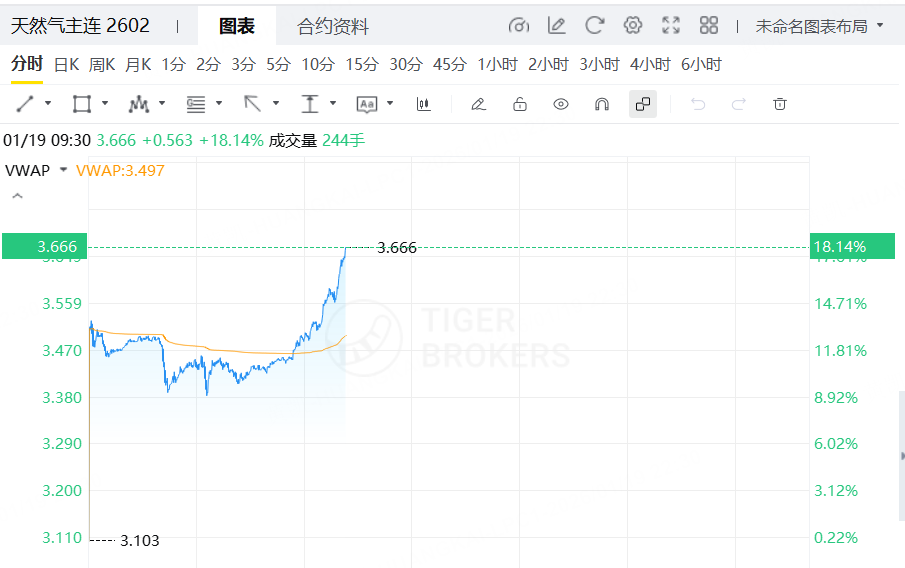Delete drawings with the trash icon
Viewport: 905px width, 568px height.
(780, 104)
